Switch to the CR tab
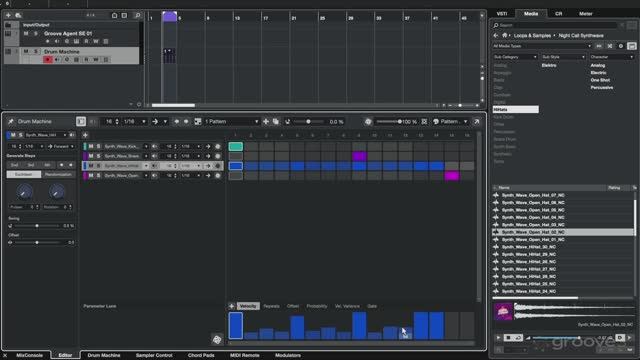Screen dimensions: 640x360 pyautogui.click(x=558, y=13)
